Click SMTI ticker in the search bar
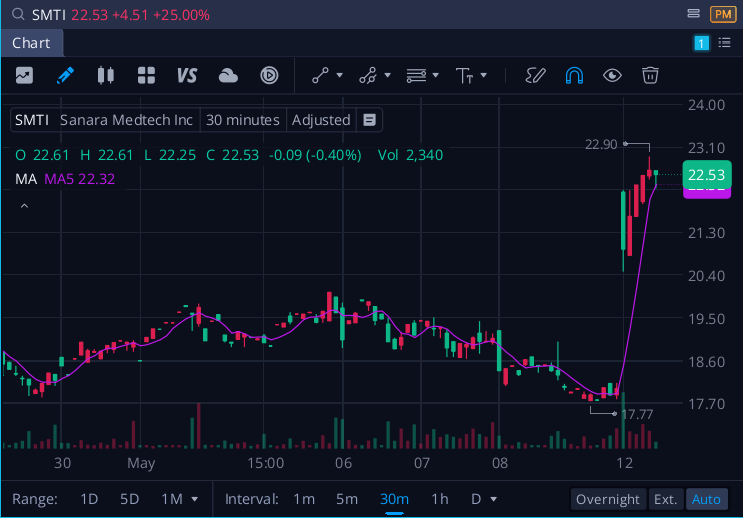 (x=48, y=15)
